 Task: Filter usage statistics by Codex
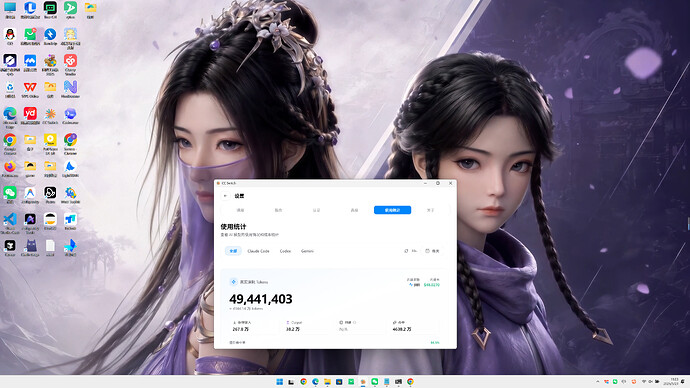click(x=285, y=251)
